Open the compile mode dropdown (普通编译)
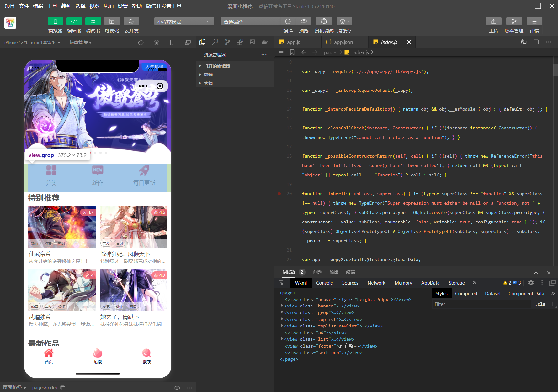This screenshot has height=392, width=558. (x=250, y=21)
